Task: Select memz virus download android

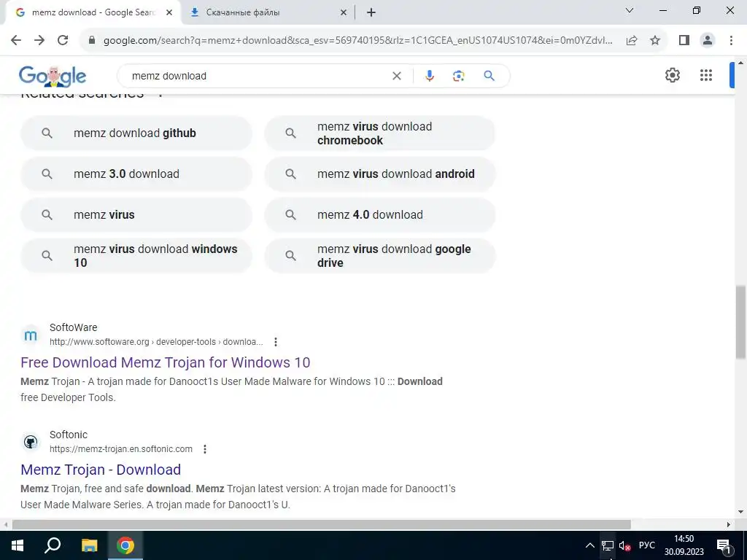Action: coord(380,174)
